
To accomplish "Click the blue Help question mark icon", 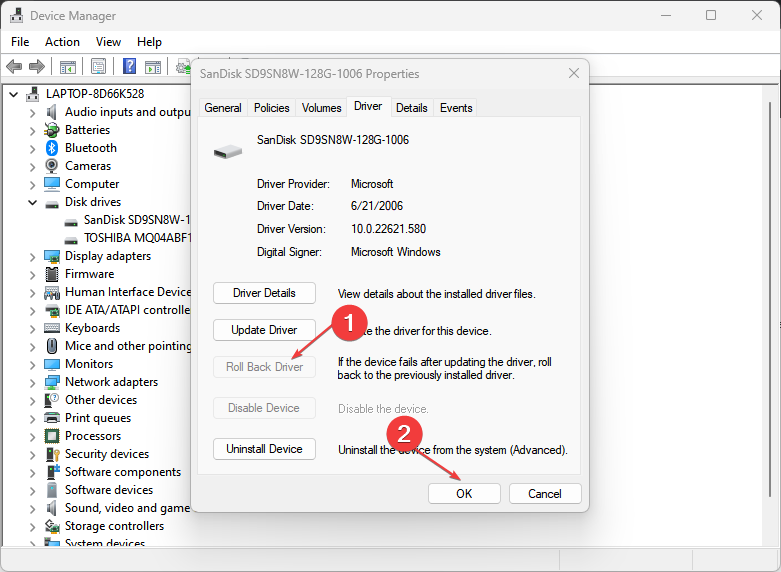I will (129, 66).
